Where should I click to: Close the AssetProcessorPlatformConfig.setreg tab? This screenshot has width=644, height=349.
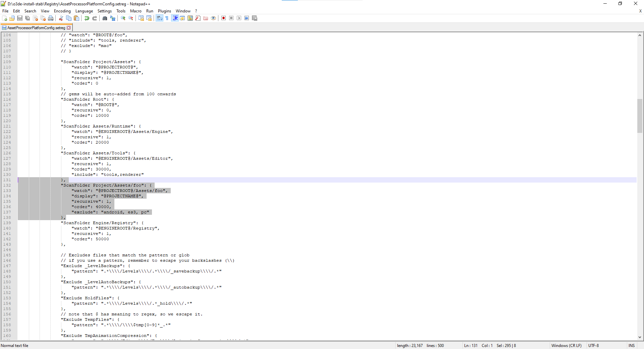pos(69,28)
